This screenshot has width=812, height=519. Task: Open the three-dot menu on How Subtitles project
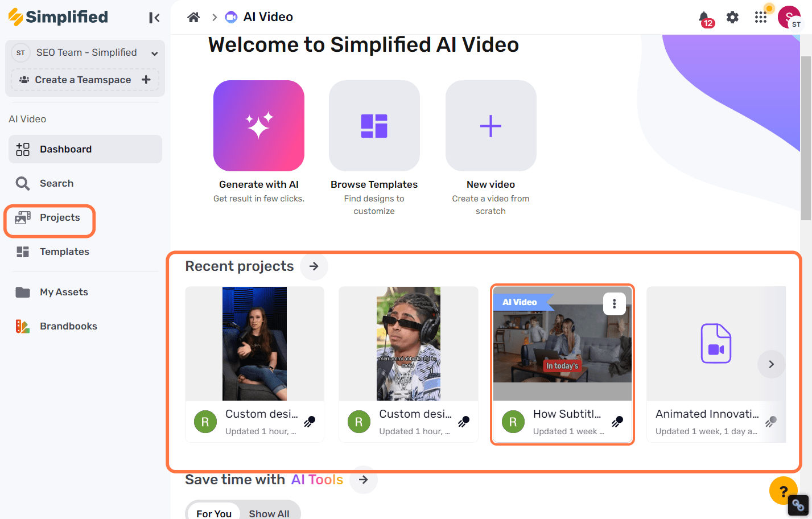coord(614,304)
